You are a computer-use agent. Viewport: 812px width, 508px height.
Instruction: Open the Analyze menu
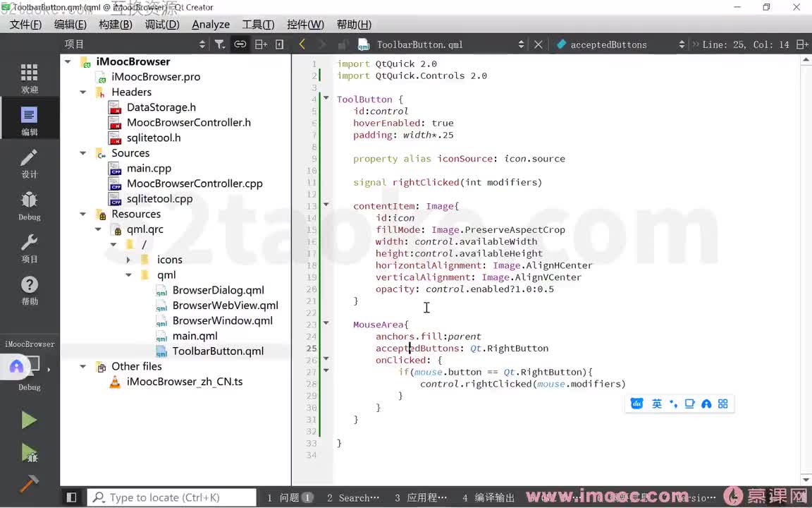(211, 25)
